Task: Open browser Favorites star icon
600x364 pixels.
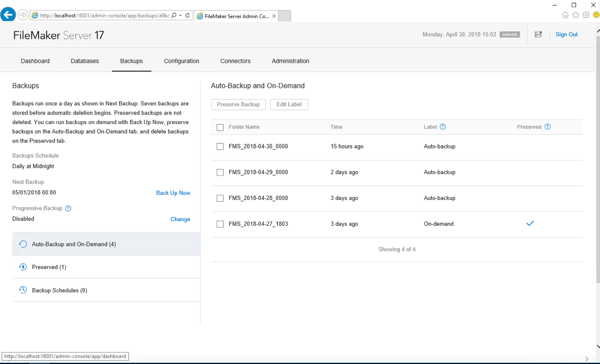Action: (x=576, y=15)
